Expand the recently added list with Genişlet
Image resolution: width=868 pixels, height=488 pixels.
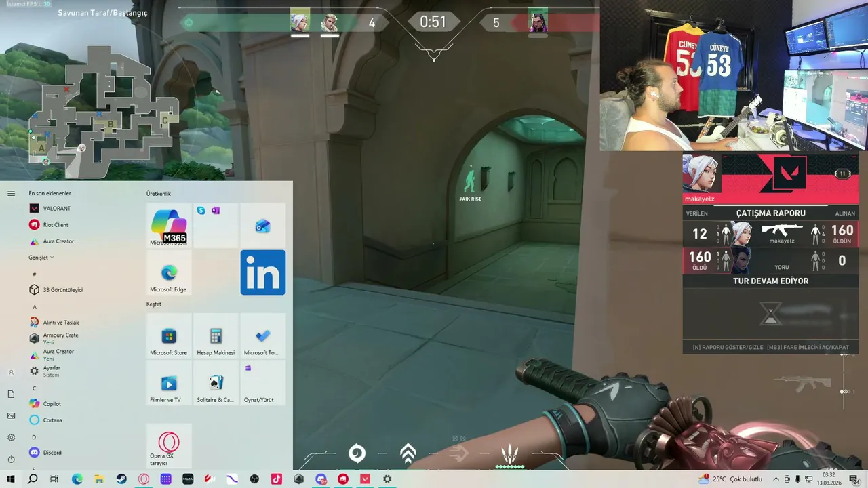click(x=41, y=258)
